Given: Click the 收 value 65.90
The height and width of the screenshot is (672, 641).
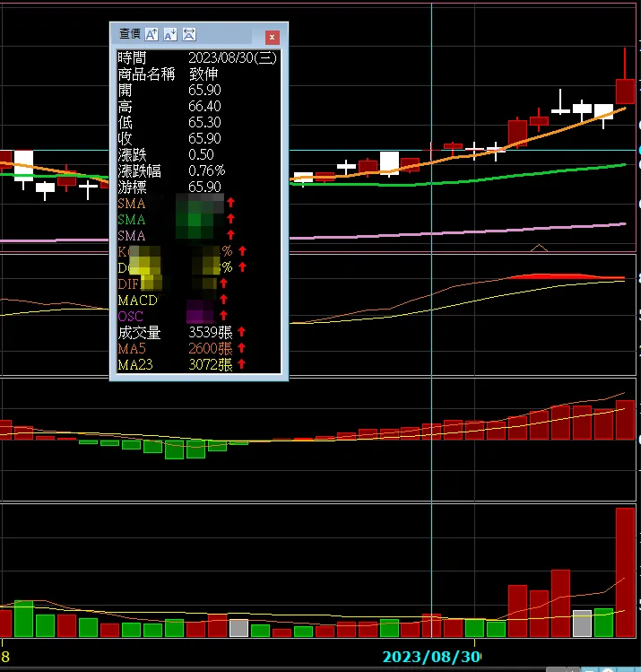Looking at the screenshot, I should pyautogui.click(x=204, y=138).
